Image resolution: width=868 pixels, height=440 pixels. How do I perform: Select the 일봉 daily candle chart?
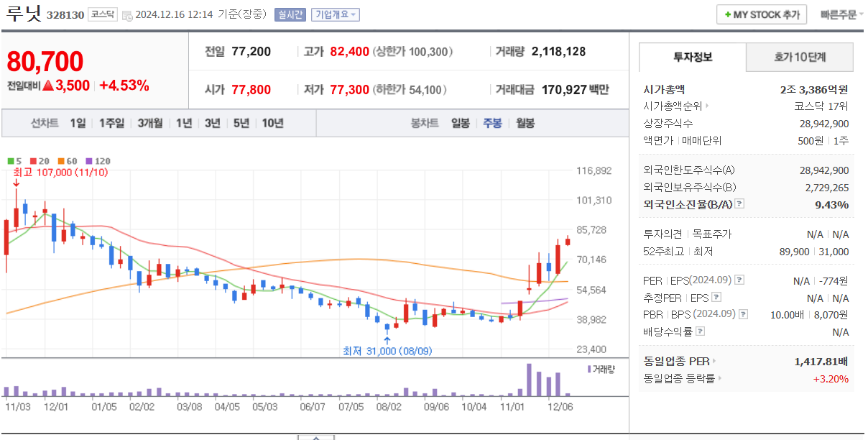(461, 123)
